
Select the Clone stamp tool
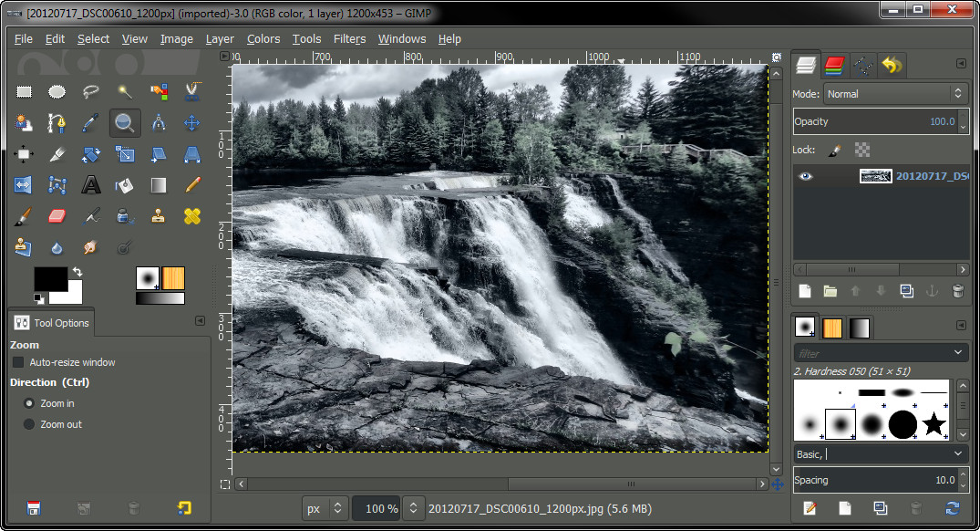pos(157,215)
